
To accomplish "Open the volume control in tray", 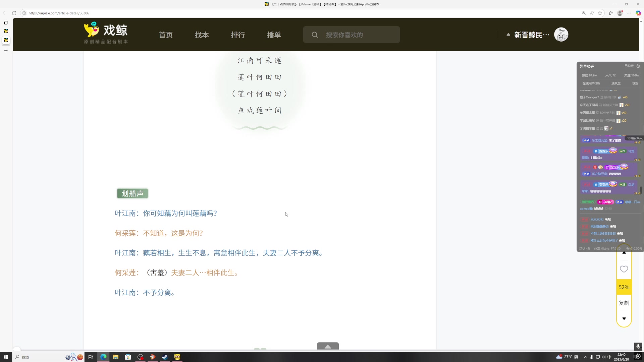I will click(603, 357).
